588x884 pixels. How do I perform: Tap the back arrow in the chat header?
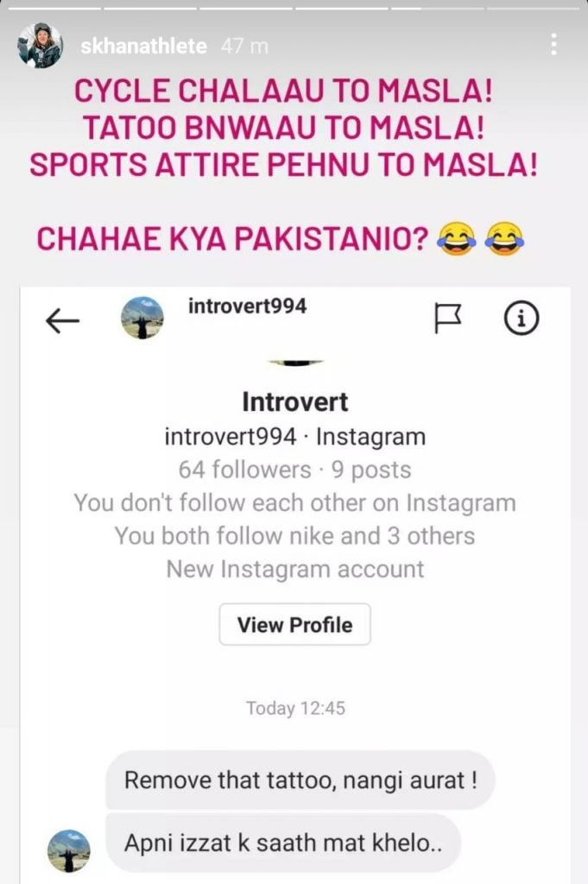(62, 321)
